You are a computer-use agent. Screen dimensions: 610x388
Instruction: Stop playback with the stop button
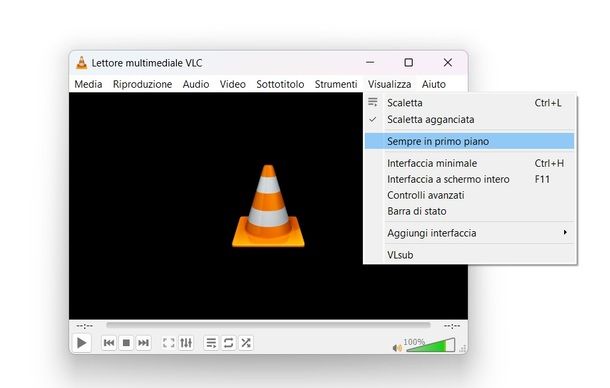click(126, 343)
